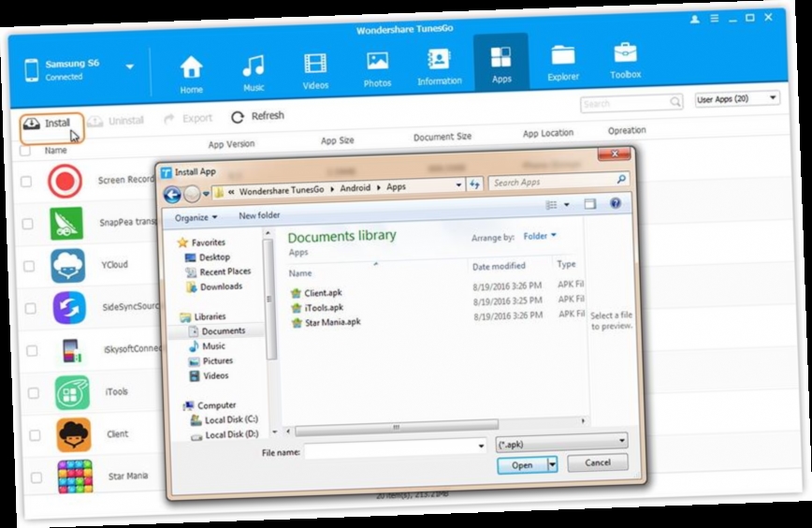The height and width of the screenshot is (528, 812).
Task: Click the Client app icon in list
Action: [74, 434]
